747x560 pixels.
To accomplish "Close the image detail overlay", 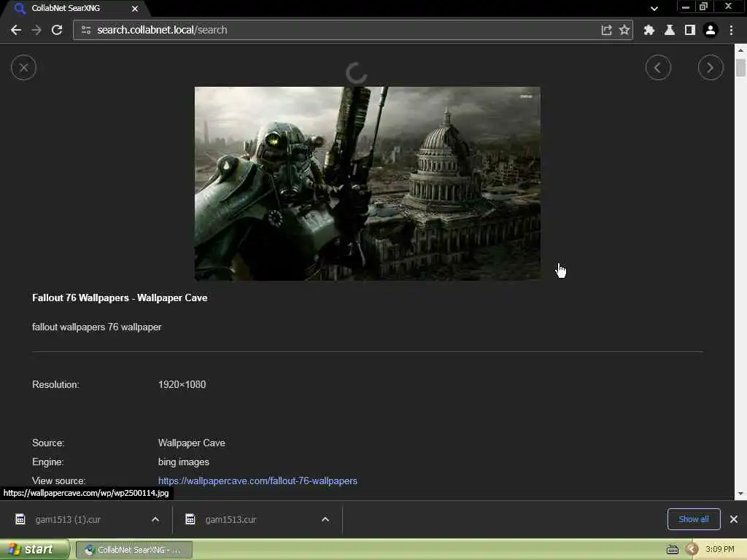I will 23,68.
